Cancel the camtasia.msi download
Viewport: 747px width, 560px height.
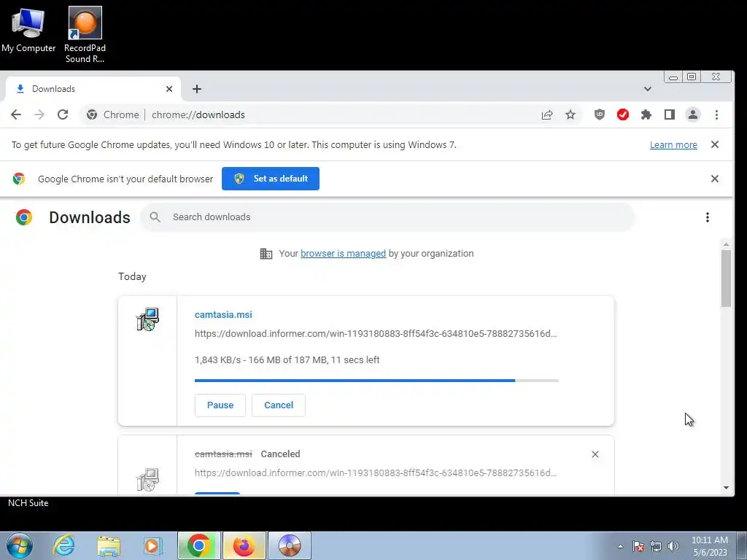coord(279,405)
